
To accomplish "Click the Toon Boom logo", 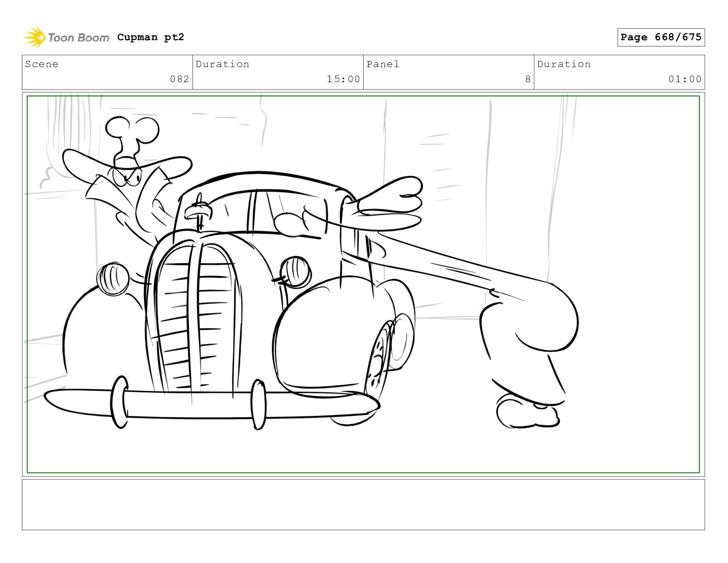I will pos(66,38).
